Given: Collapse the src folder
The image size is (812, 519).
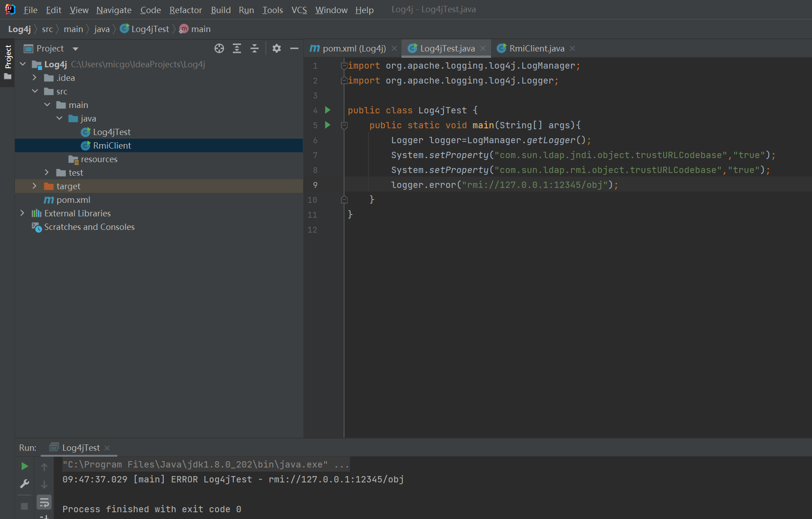Looking at the screenshot, I should (35, 91).
